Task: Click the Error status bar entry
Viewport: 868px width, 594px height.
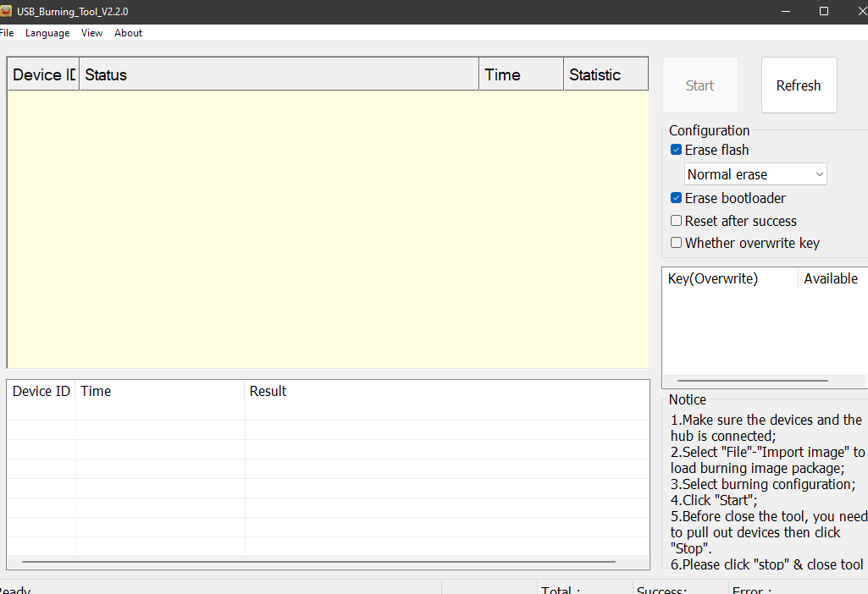Action: pyautogui.click(x=799, y=589)
